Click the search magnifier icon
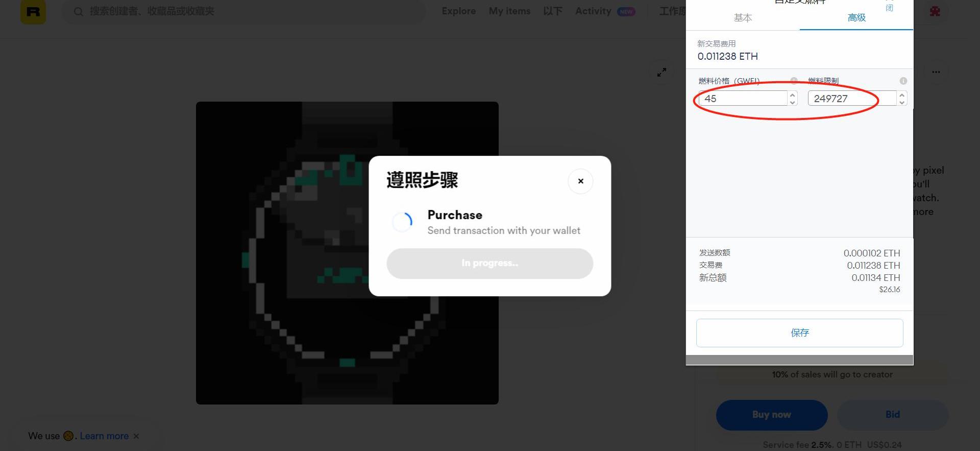 click(x=78, y=11)
